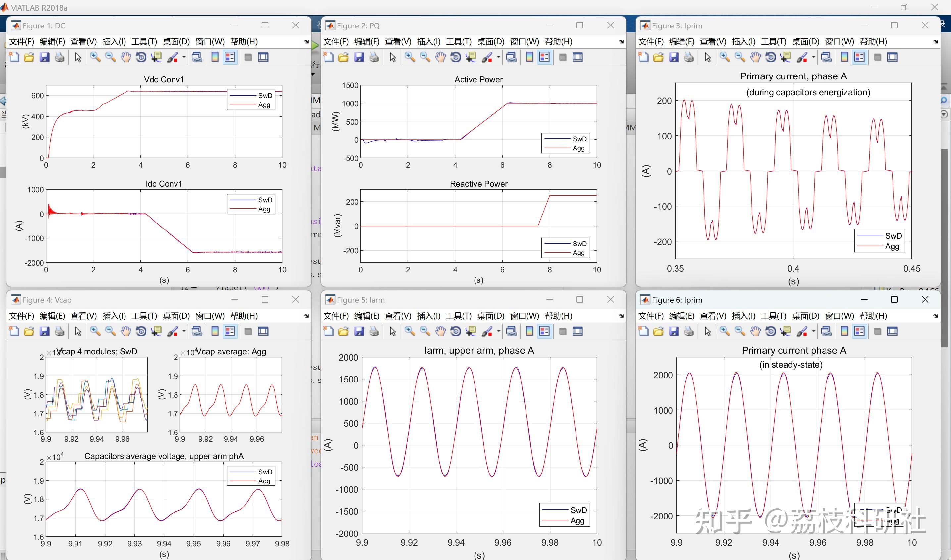Create a new figure from Figure 3 toolbar
Viewport: 951px width, 560px height.
tap(643, 57)
